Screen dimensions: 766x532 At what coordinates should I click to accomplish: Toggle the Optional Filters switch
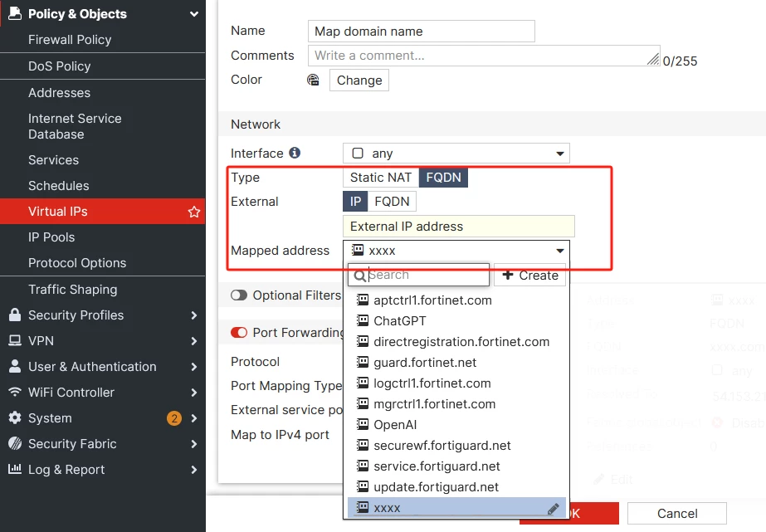click(x=239, y=295)
